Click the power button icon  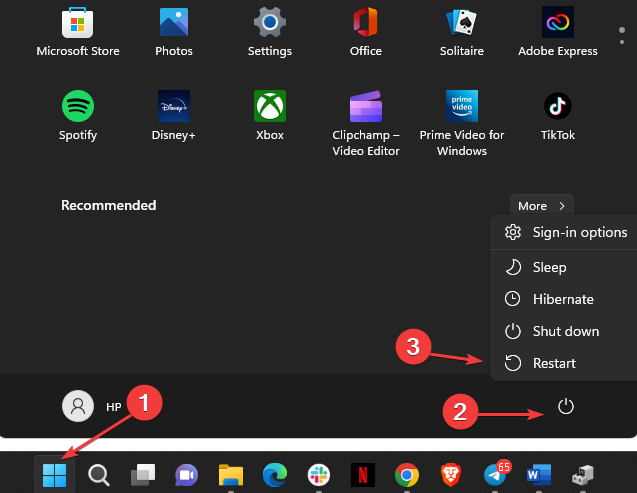pos(566,406)
